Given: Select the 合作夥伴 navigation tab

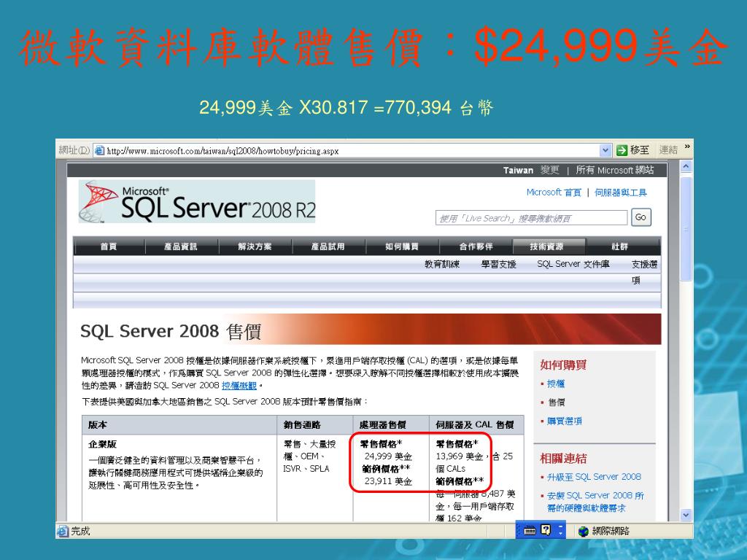Looking at the screenshot, I should 476,246.
